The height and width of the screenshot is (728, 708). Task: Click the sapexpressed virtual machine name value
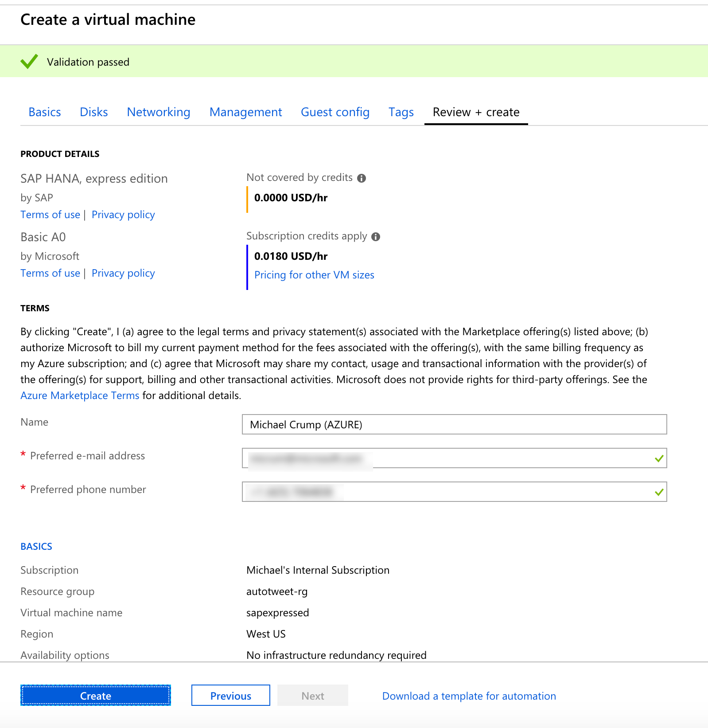(278, 613)
